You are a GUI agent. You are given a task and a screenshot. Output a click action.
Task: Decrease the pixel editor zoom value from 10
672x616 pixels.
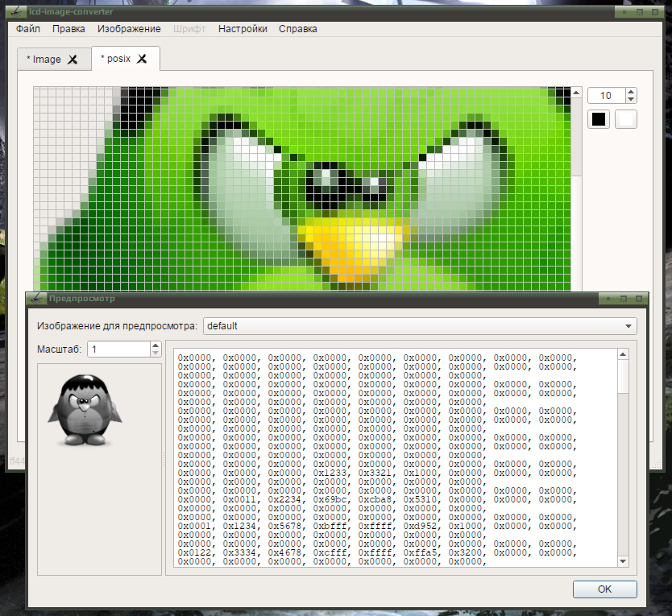coord(630,99)
